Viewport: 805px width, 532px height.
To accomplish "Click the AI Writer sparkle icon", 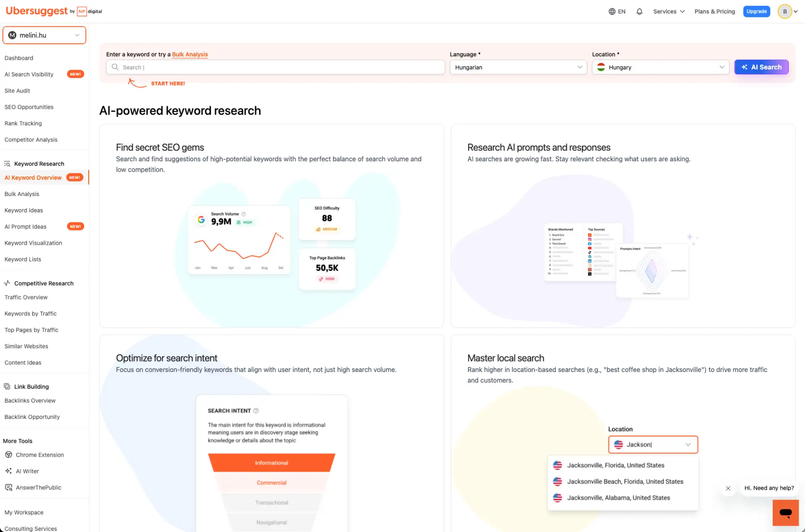I will (x=8, y=471).
